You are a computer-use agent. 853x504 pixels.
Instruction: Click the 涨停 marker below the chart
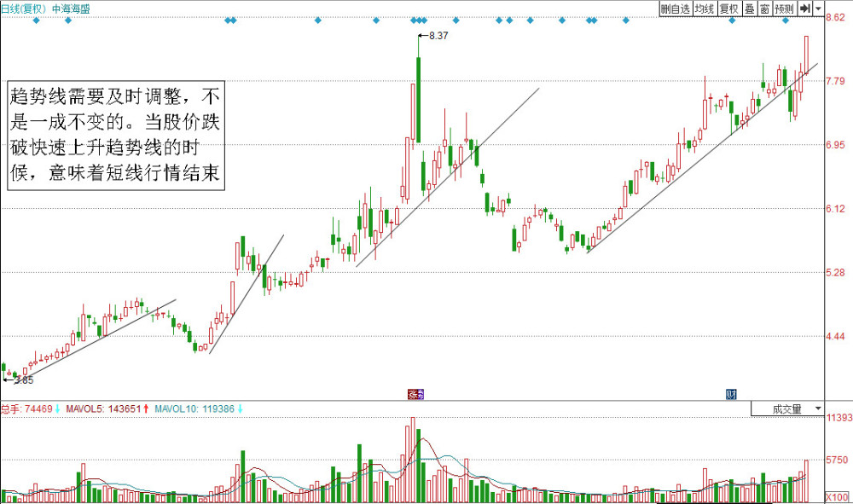click(416, 391)
